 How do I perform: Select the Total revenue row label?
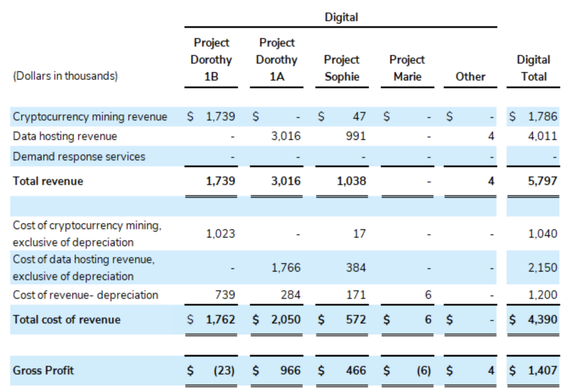pyautogui.click(x=48, y=181)
